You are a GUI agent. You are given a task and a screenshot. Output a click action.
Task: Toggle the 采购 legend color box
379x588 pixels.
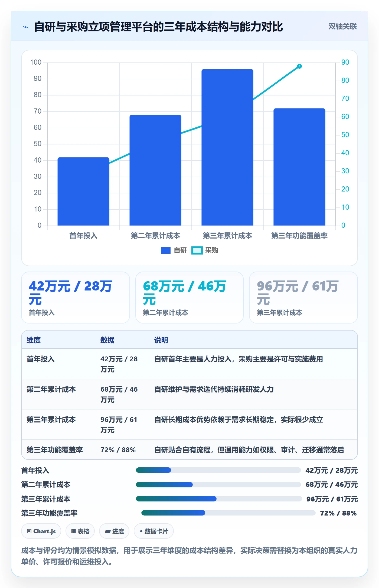[197, 250]
